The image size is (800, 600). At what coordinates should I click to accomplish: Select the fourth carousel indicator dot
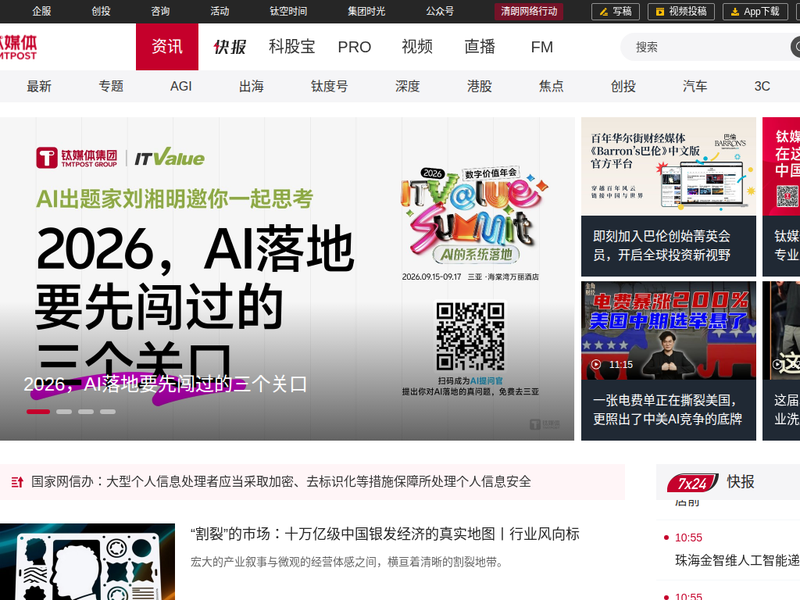tap(108, 412)
